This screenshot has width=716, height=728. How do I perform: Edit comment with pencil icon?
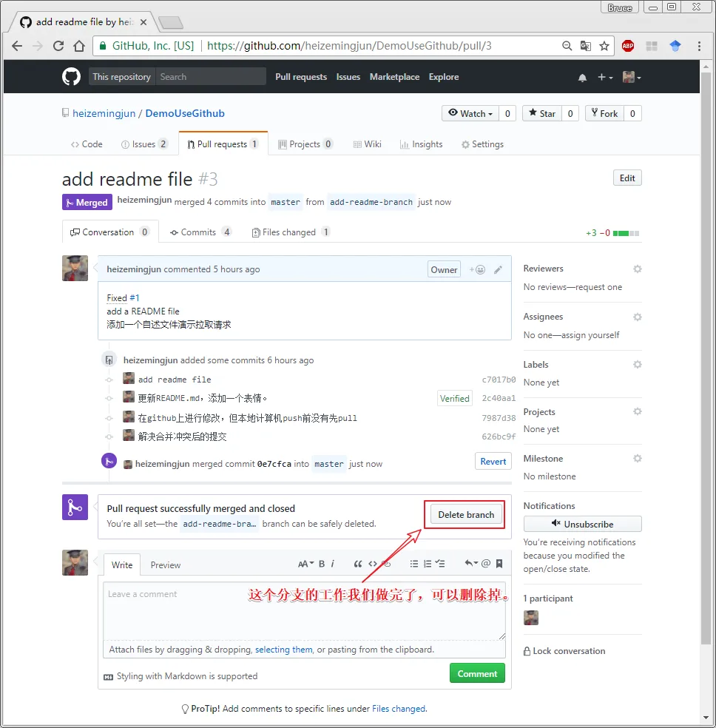pos(498,270)
